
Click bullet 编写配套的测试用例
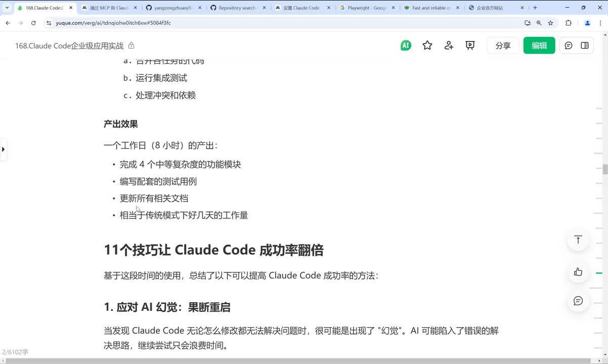click(158, 181)
